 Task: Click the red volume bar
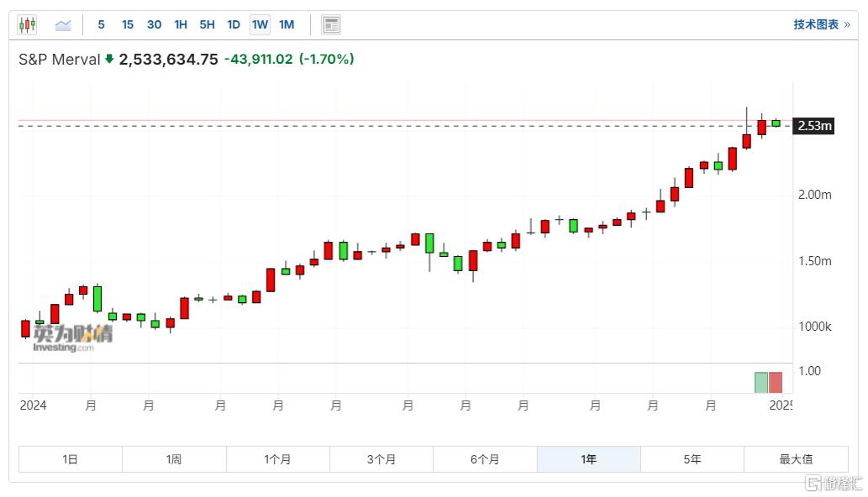click(x=776, y=383)
